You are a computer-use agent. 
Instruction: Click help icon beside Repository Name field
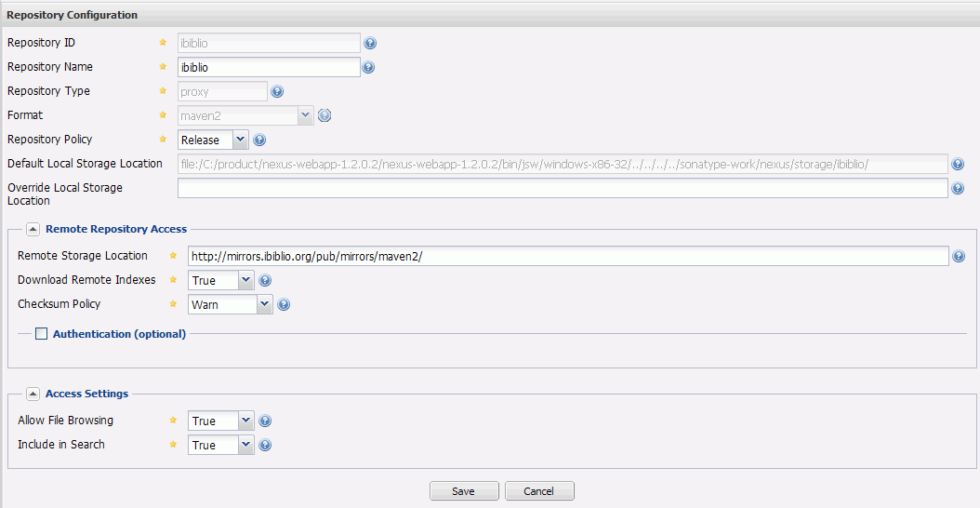[368, 67]
